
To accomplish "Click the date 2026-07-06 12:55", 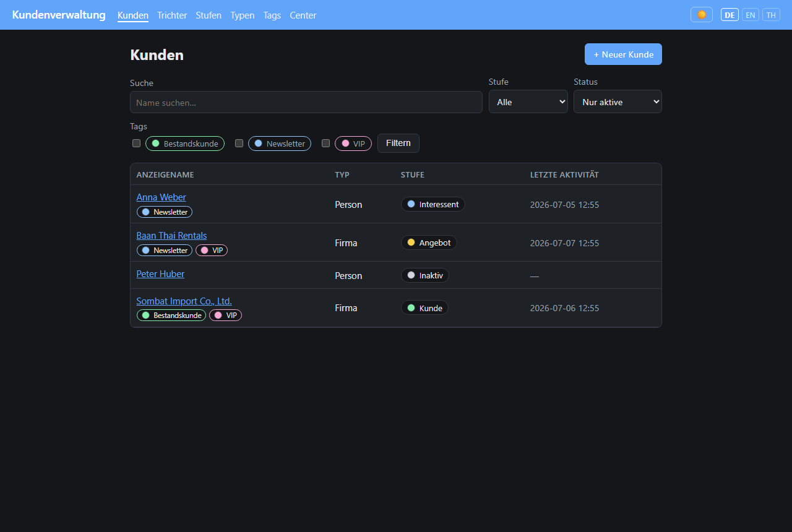I will tap(564, 308).
